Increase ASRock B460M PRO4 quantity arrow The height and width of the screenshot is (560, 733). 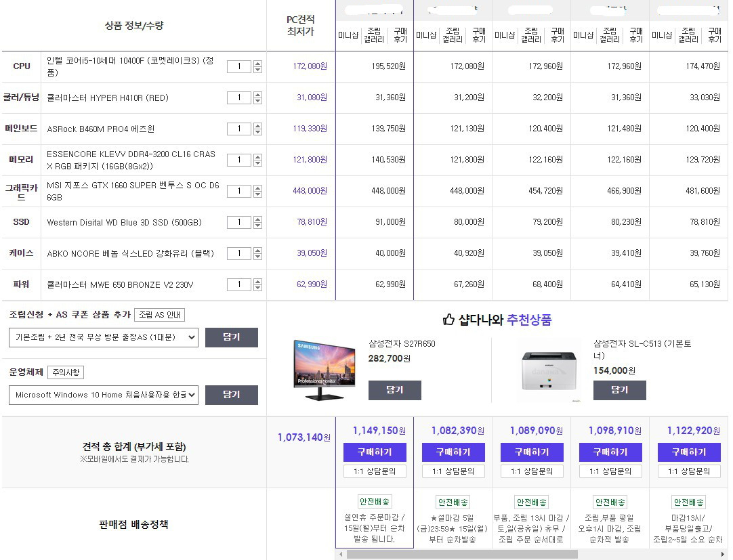click(257, 126)
